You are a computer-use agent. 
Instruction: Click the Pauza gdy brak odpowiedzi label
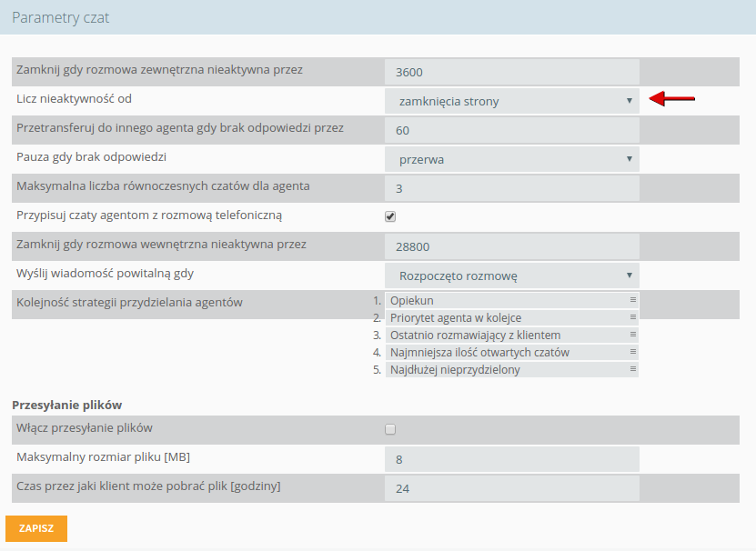tap(91, 157)
